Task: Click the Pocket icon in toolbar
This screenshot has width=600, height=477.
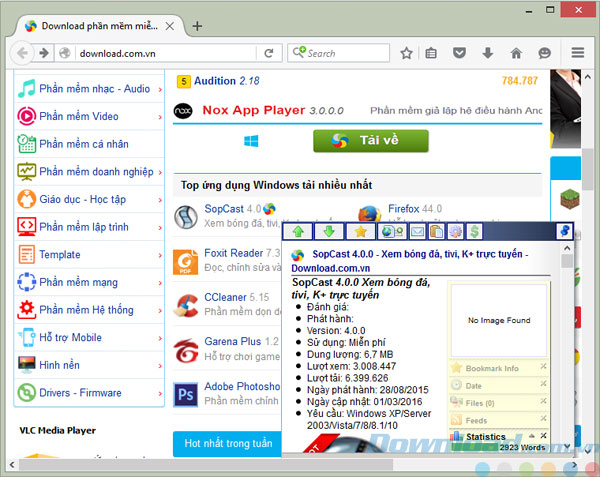Action: pos(459,53)
